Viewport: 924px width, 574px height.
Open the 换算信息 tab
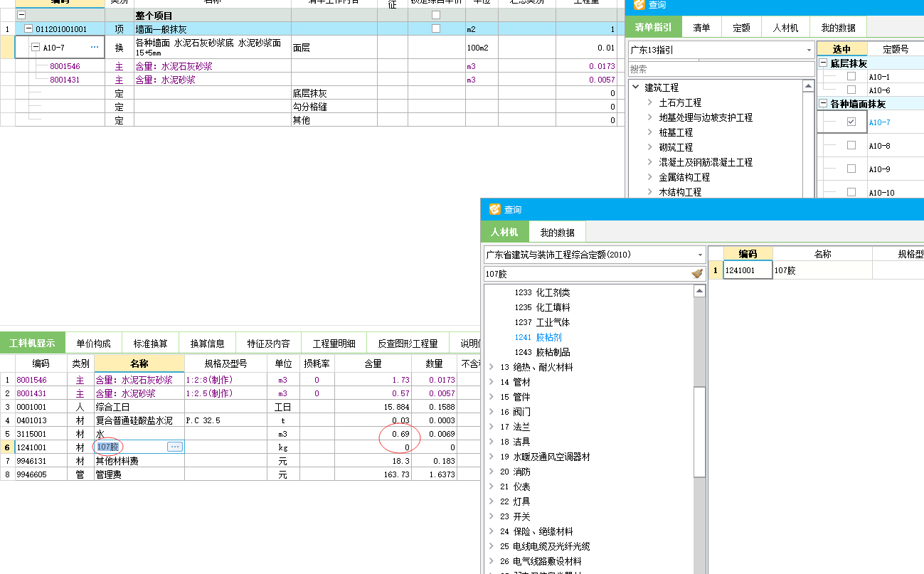tap(208, 343)
